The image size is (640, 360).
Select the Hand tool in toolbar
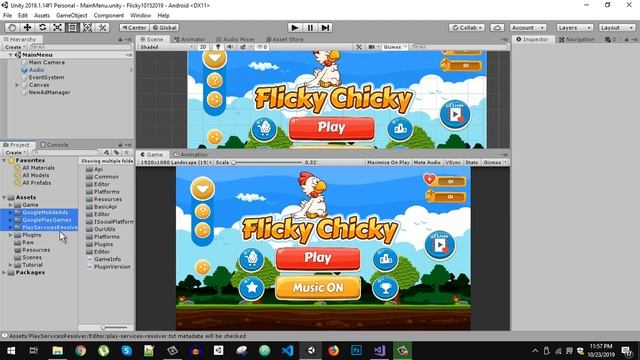point(12,27)
